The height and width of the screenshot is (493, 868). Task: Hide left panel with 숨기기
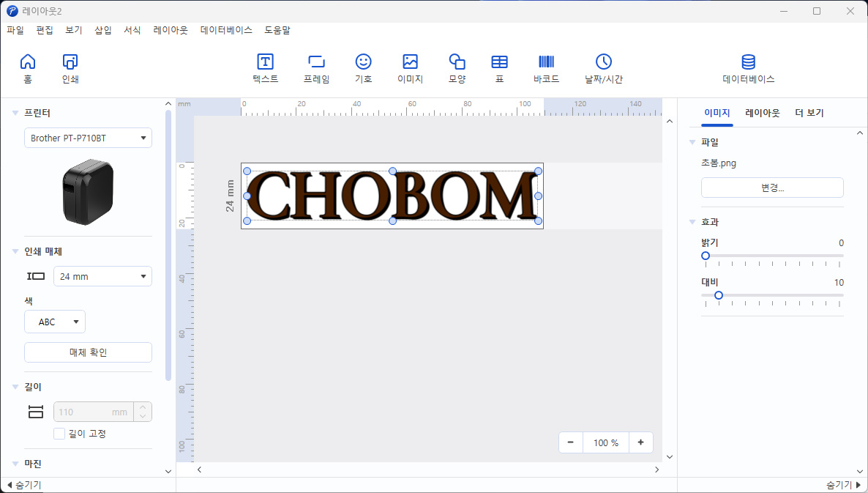pyautogui.click(x=24, y=485)
